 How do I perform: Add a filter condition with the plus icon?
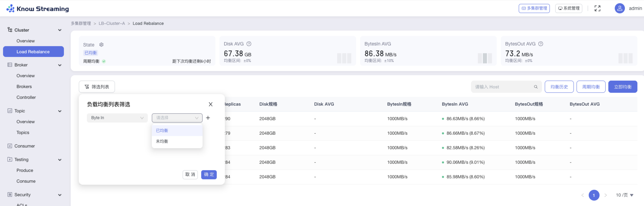click(208, 117)
